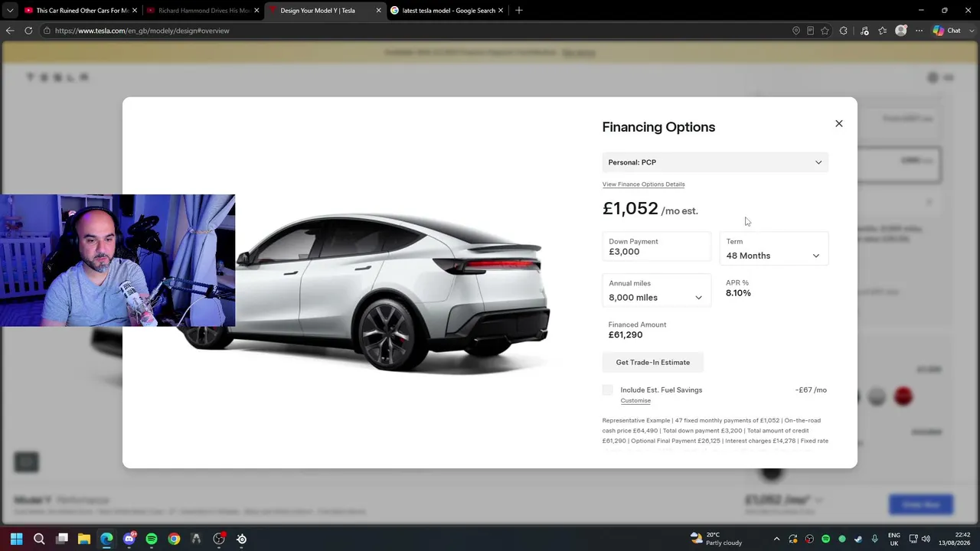Expand the Term 48 Months dropdown
The width and height of the screenshot is (980, 551).
[x=773, y=249]
